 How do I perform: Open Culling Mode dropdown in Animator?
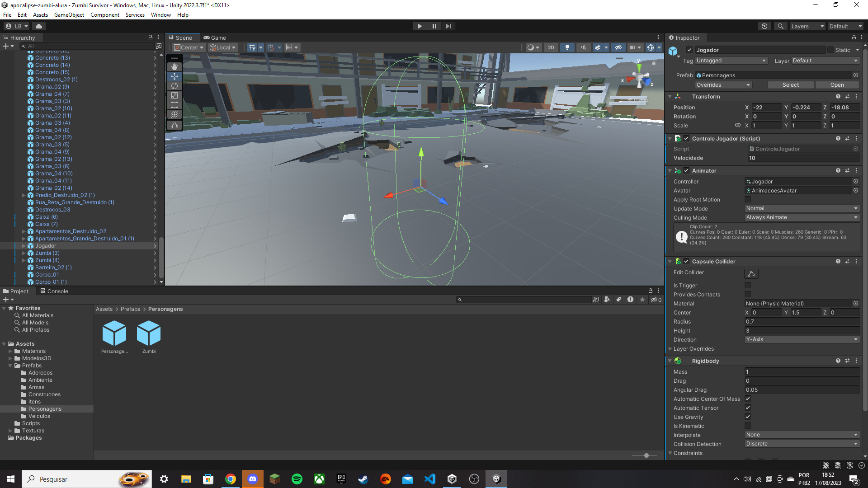tap(801, 217)
